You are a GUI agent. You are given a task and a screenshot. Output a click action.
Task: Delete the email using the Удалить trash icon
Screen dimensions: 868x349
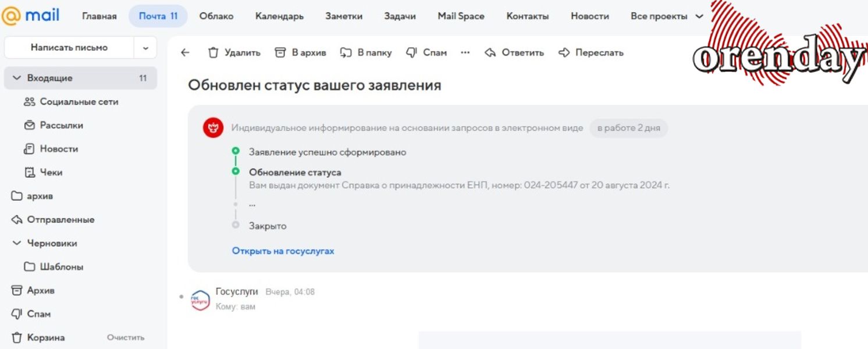click(214, 53)
